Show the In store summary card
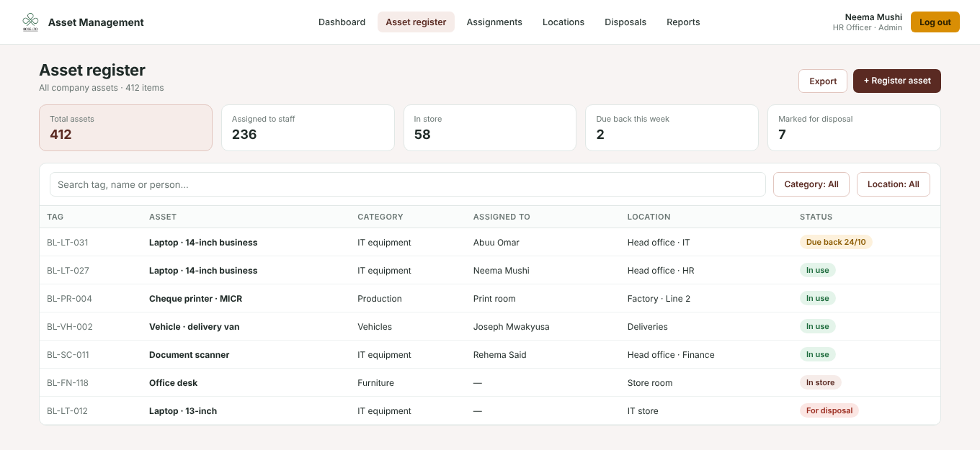Image resolution: width=980 pixels, height=450 pixels. tap(490, 128)
